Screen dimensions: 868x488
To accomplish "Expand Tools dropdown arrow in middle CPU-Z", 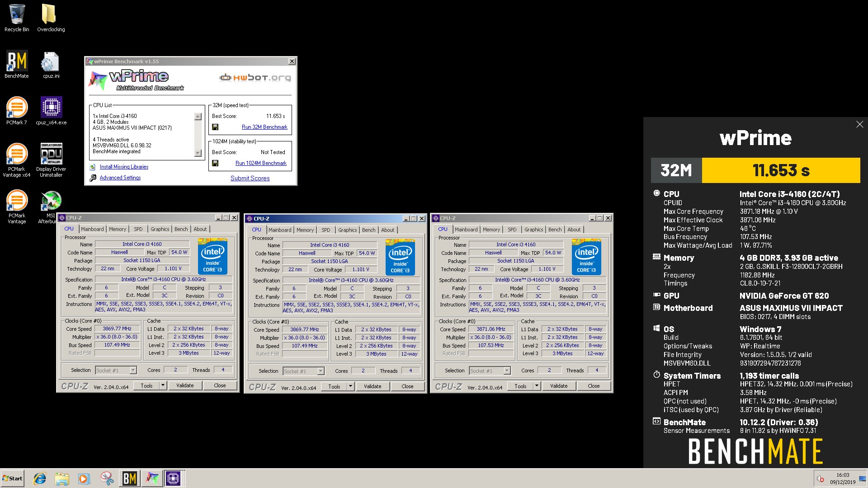I will (x=350, y=386).
